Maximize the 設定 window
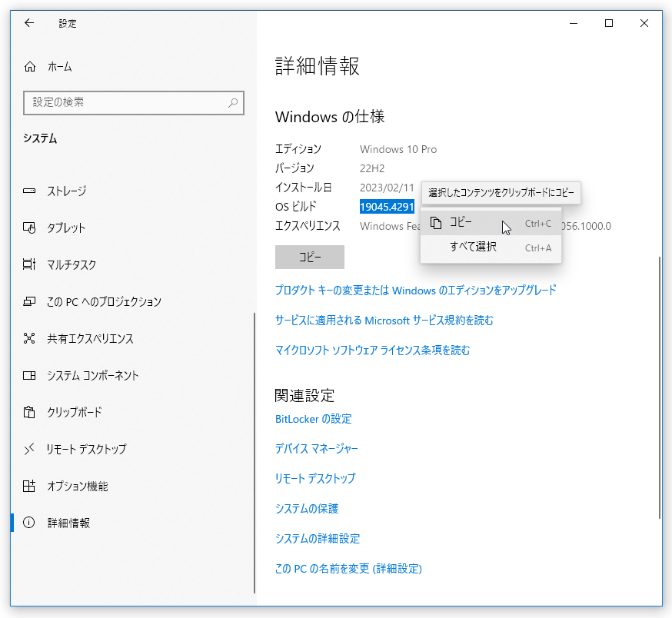 pos(609,23)
